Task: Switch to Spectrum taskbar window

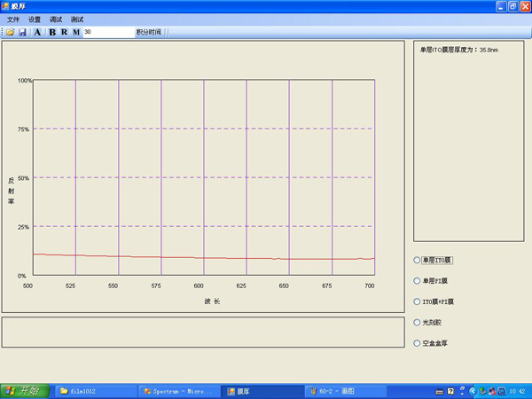Action: (x=177, y=390)
